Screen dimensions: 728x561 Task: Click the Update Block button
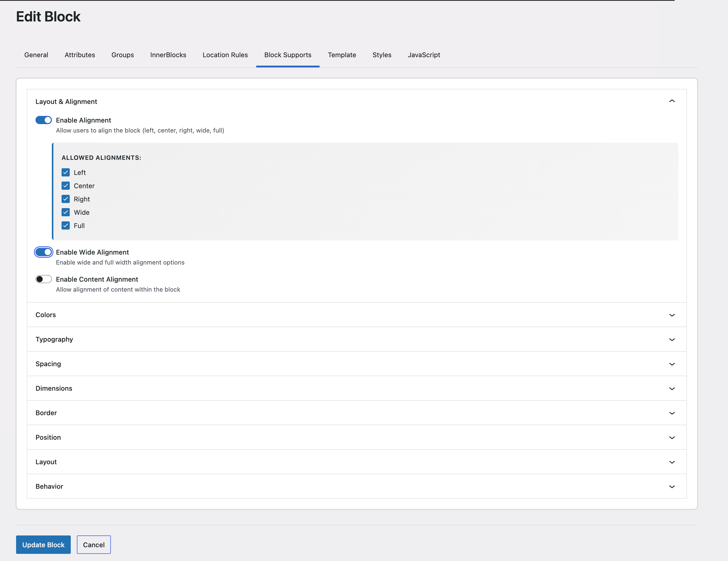[43, 545]
